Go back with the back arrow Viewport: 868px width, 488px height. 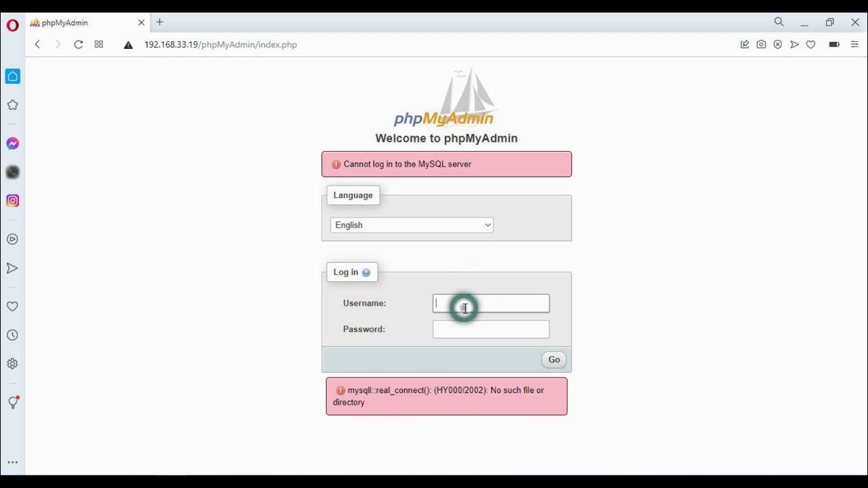click(37, 45)
